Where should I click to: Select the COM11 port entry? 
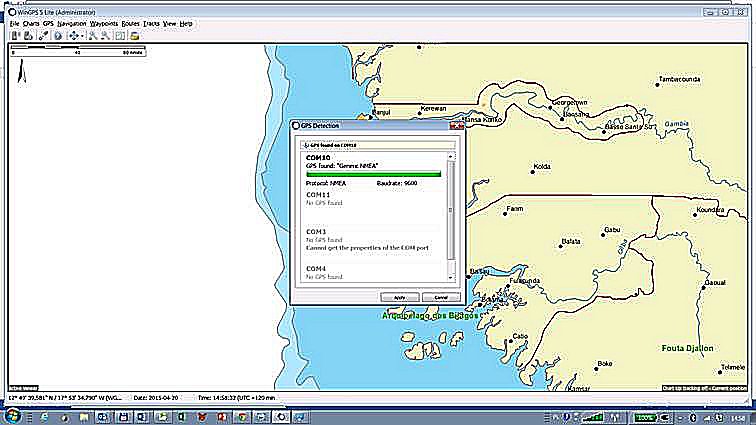tap(318, 195)
